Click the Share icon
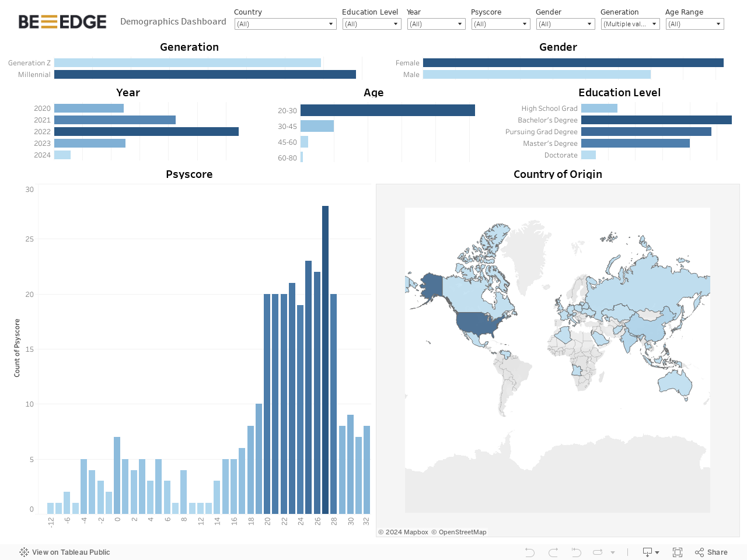The width and height of the screenshot is (747, 560). (700, 552)
